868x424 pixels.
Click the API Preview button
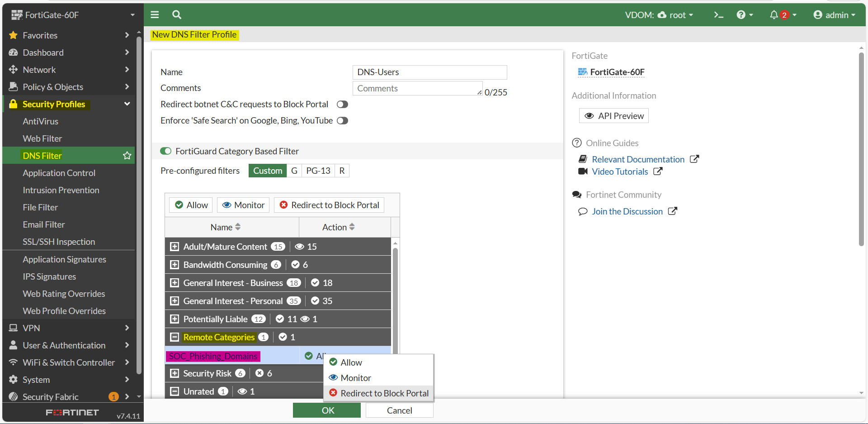click(614, 116)
